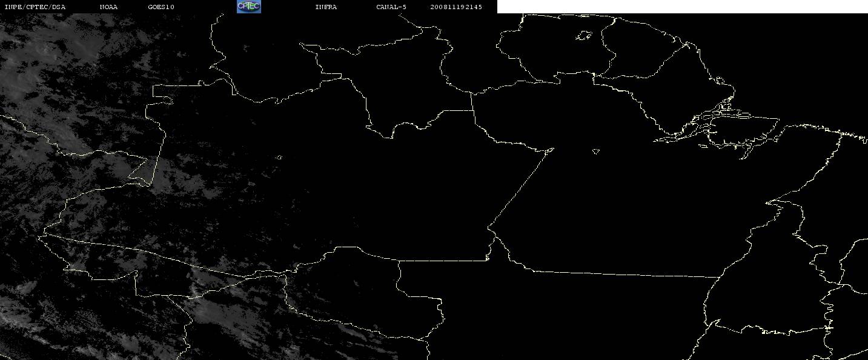868x360 pixels.
Task: Click the tiny white dot in the western region
Action: pyautogui.click(x=279, y=158)
